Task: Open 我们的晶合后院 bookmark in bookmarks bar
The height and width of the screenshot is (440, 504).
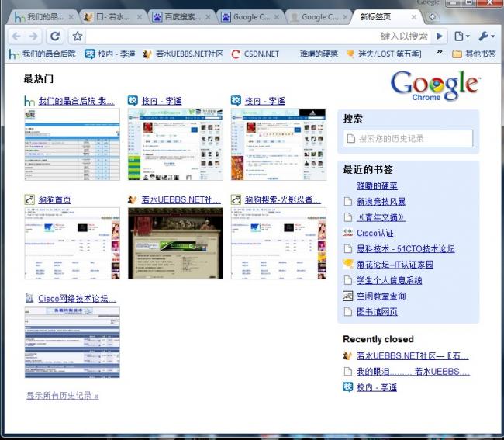Action: [42, 54]
